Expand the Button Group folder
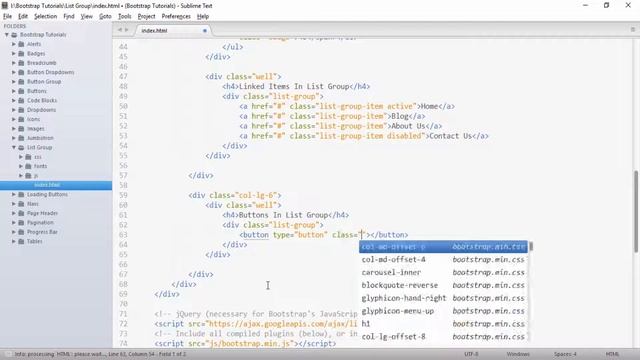This screenshot has width=640, height=360. 13,82
